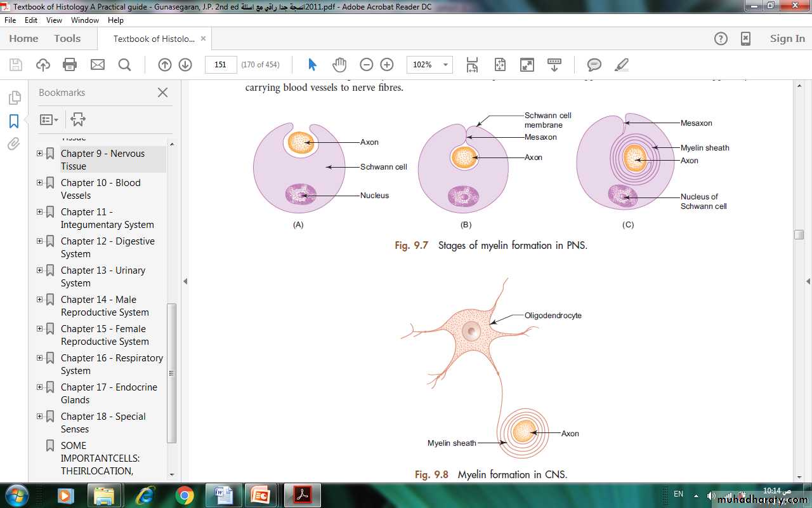Switch to the Tools tab
This screenshot has height=508, width=812.
tap(67, 39)
